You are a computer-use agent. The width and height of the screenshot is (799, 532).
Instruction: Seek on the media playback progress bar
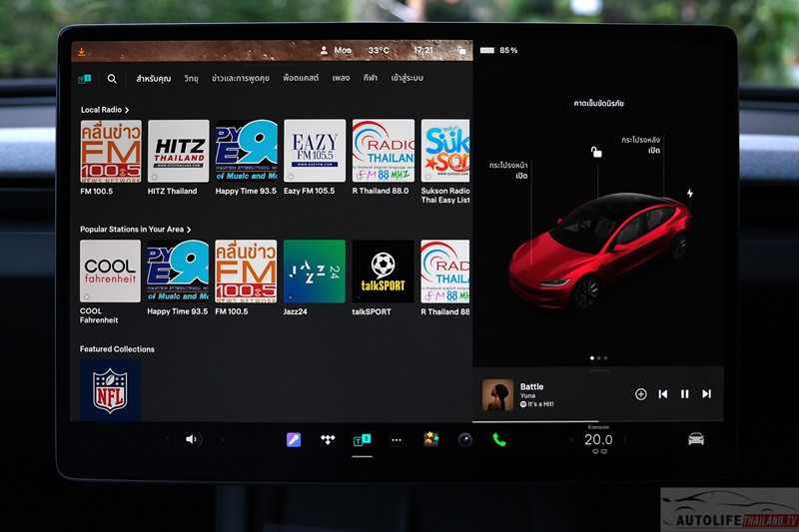pos(597,421)
